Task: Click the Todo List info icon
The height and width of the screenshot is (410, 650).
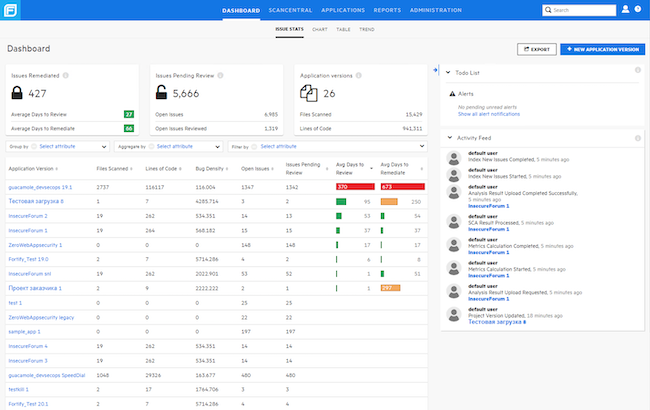Action: click(637, 72)
